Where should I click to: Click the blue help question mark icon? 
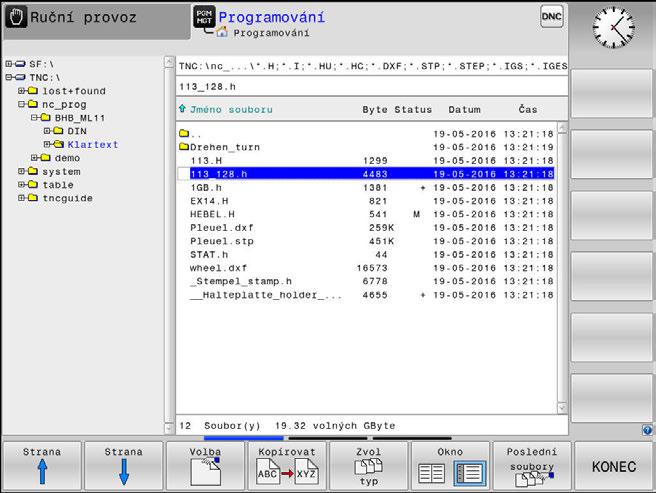pos(647,430)
